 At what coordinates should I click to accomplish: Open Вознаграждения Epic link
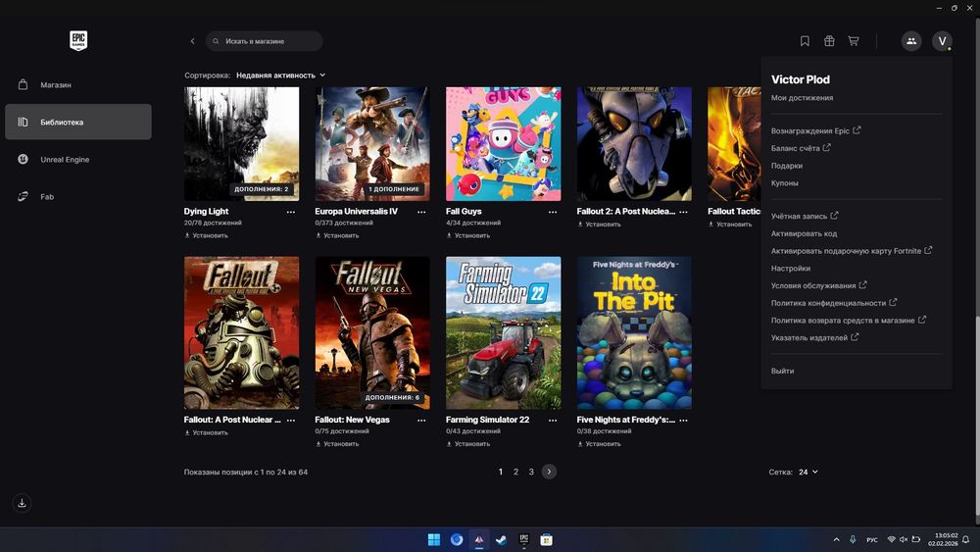click(815, 130)
